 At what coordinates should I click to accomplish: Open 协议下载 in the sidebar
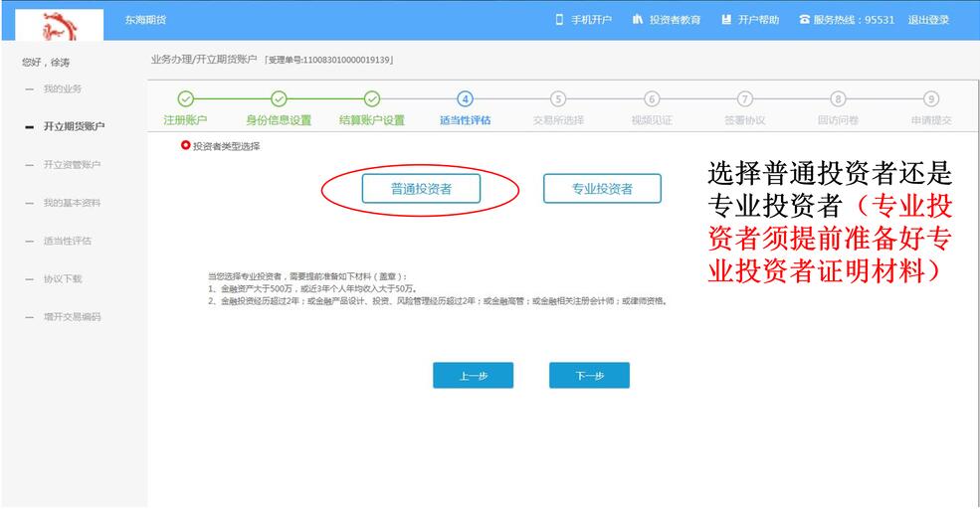click(63, 279)
